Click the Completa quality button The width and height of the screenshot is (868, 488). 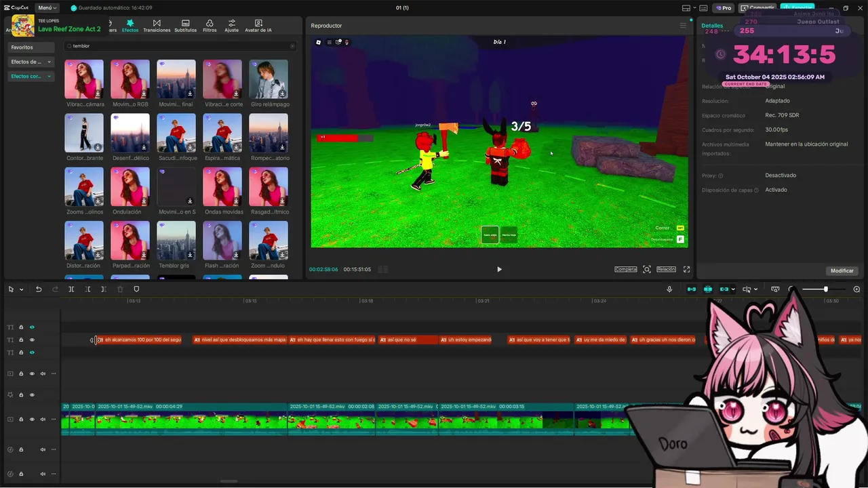pos(626,269)
